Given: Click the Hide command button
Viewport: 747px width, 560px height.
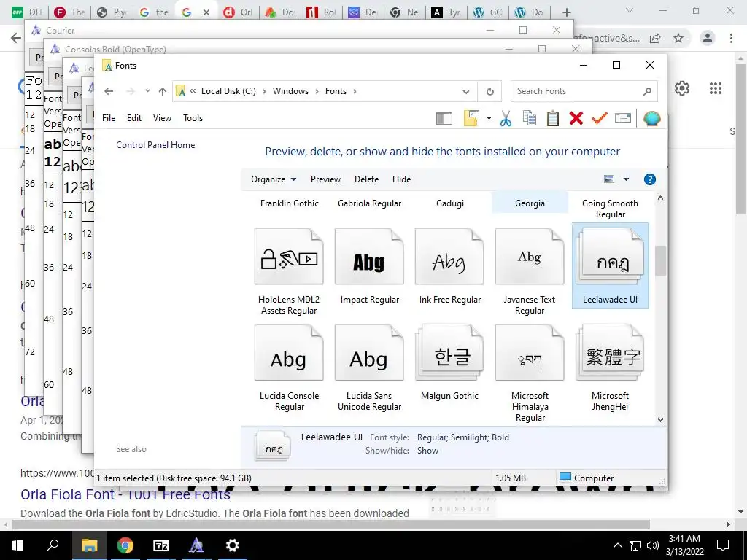Looking at the screenshot, I should pos(402,179).
